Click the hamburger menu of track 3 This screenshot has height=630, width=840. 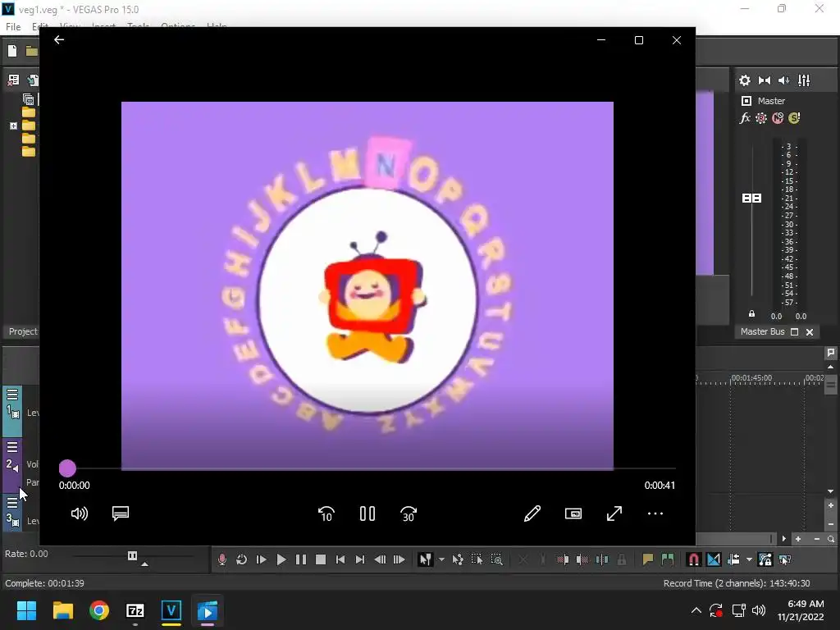pyautogui.click(x=12, y=503)
